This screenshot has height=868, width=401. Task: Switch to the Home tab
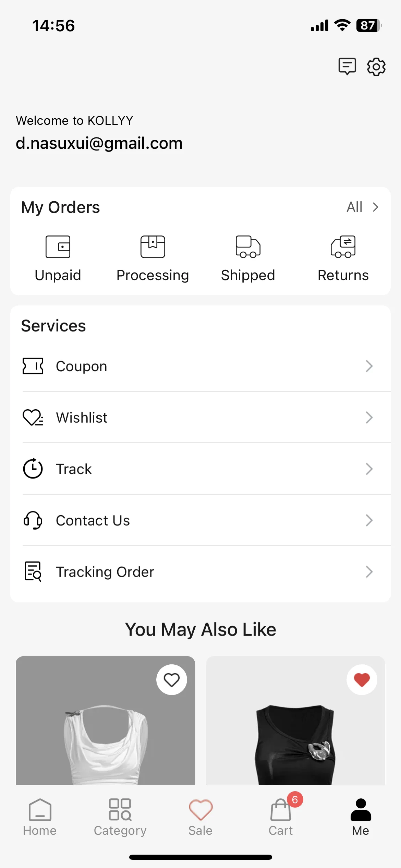tap(40, 817)
